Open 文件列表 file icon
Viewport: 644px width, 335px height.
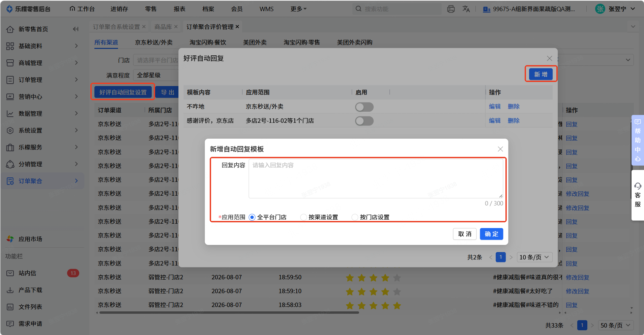(10, 307)
